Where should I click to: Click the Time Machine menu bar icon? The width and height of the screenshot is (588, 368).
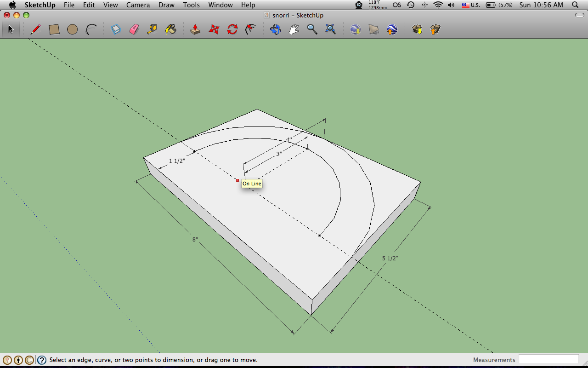coord(411,5)
